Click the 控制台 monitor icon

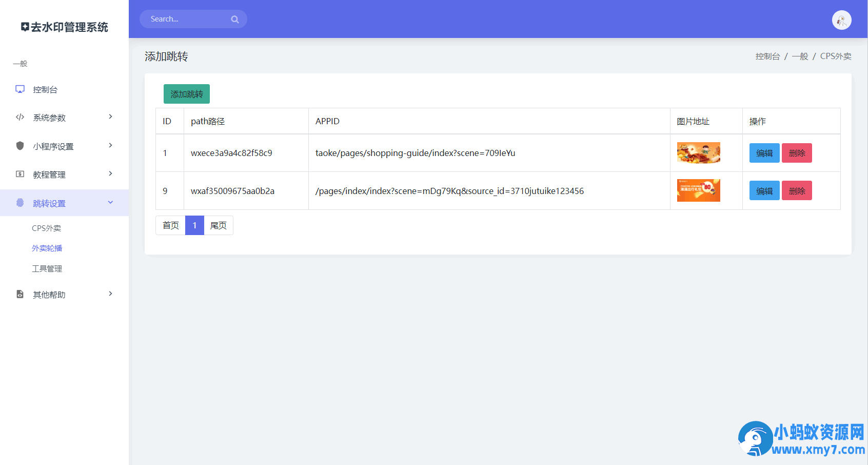tap(20, 89)
